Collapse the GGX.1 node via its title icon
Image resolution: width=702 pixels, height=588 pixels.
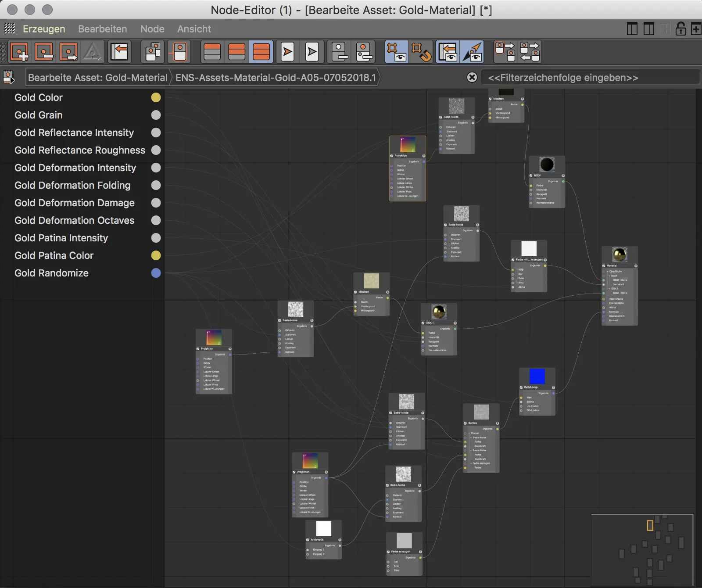click(423, 323)
